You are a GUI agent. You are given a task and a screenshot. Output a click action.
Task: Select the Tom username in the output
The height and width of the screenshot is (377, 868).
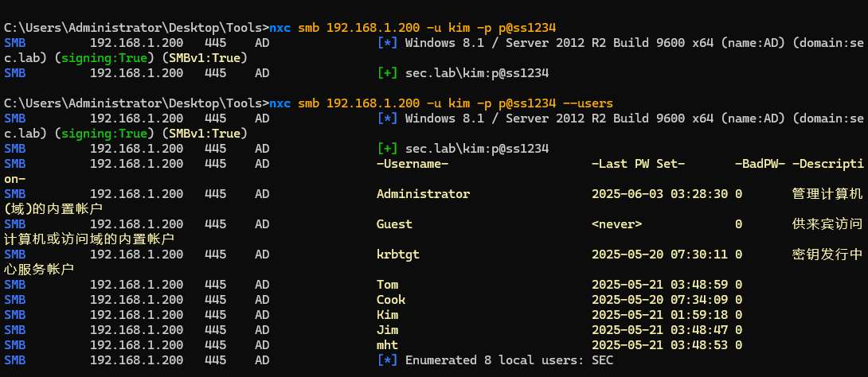(387, 285)
